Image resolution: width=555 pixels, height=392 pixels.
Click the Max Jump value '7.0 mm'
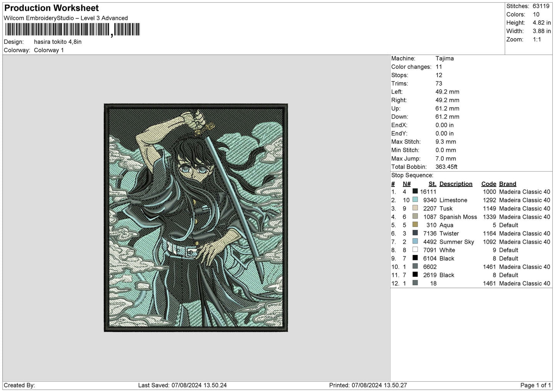click(x=446, y=159)
